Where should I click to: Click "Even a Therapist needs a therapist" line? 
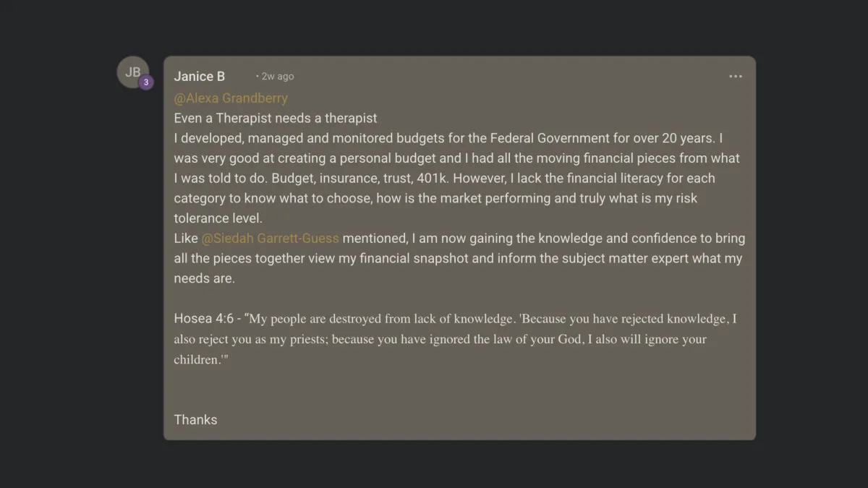(x=276, y=118)
